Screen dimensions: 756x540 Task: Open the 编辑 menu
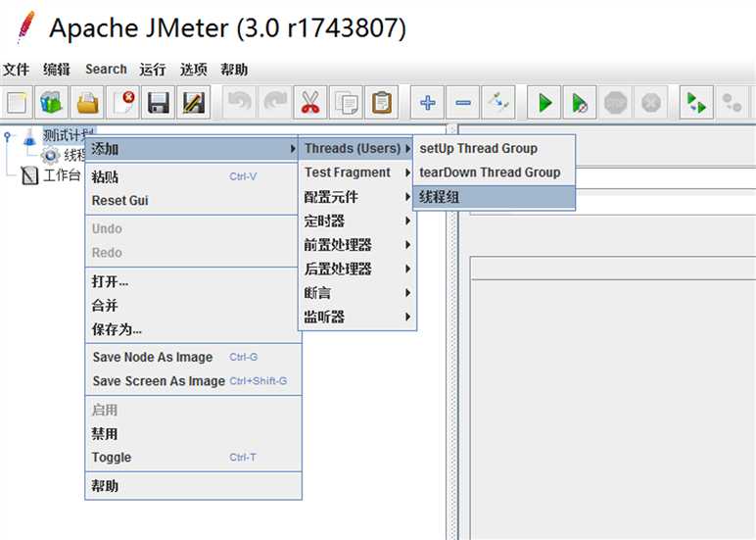57,70
